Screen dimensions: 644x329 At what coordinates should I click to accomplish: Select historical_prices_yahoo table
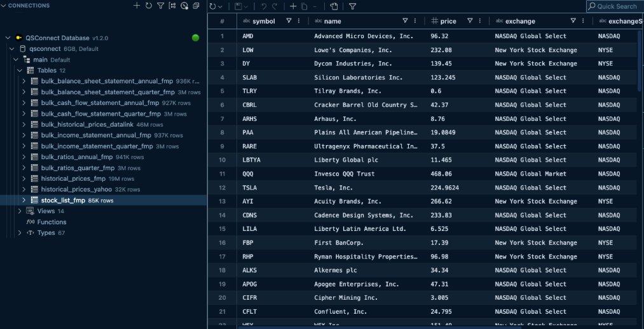click(76, 189)
